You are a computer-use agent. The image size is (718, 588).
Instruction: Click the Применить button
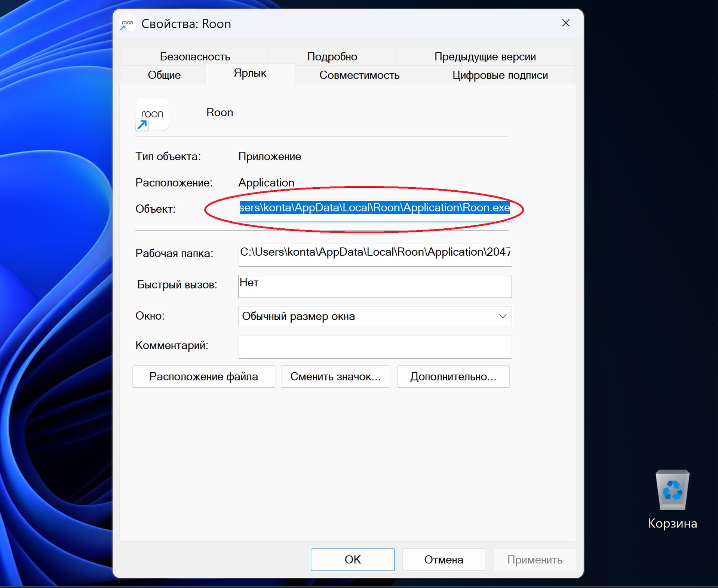[535, 560]
